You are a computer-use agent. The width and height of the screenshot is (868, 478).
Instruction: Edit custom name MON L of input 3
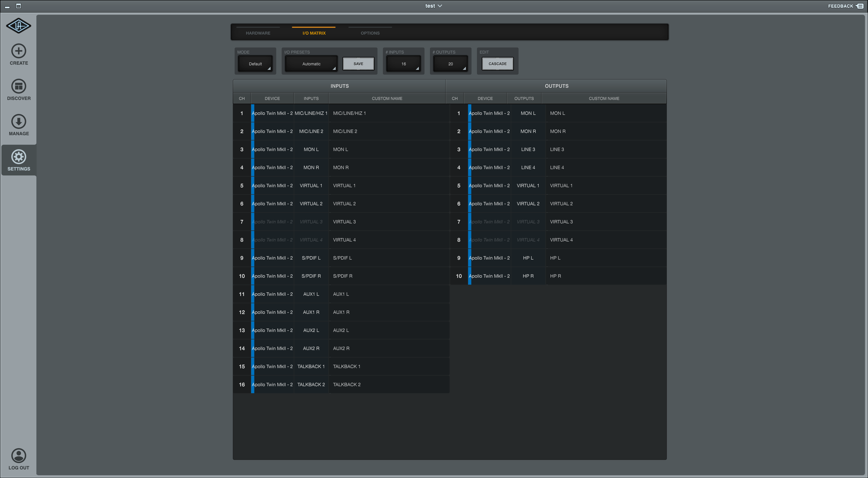(x=389, y=149)
